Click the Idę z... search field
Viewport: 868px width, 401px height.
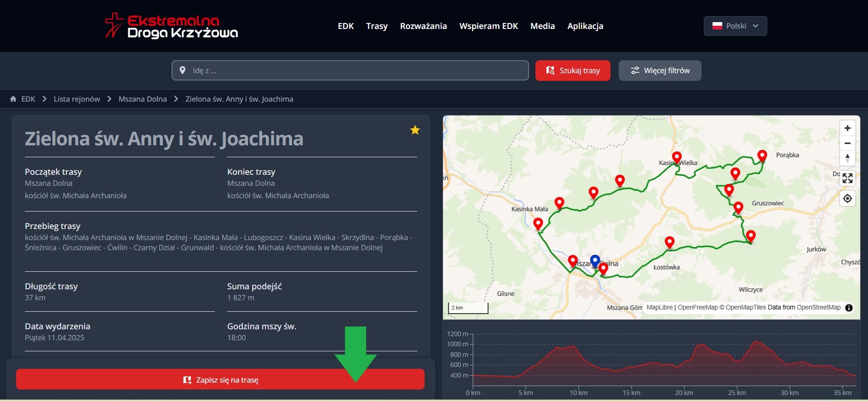pyautogui.click(x=350, y=71)
